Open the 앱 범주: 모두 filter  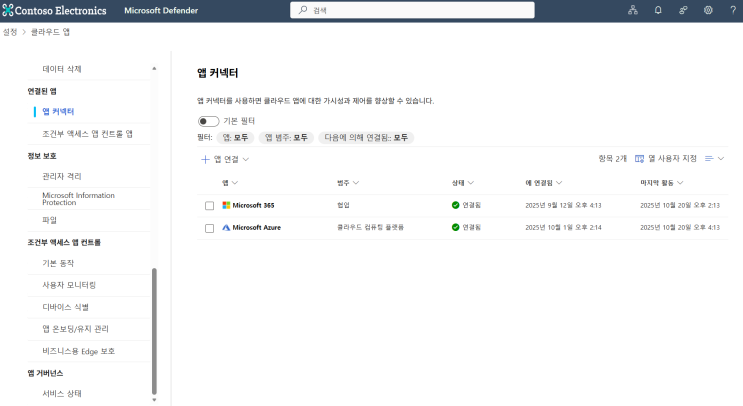286,137
